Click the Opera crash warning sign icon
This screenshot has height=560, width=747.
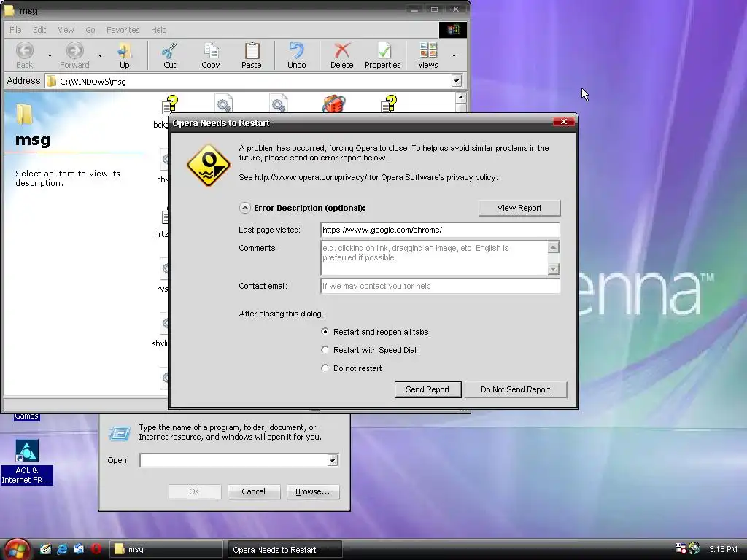[209, 166]
